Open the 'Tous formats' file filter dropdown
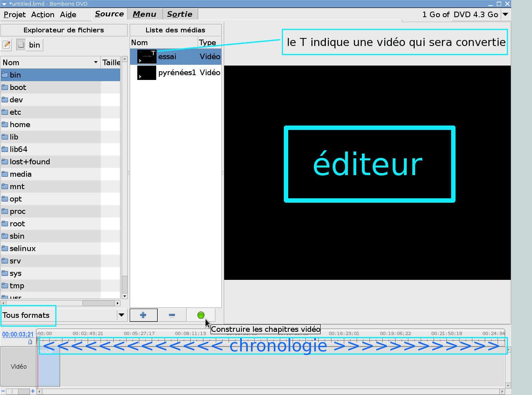This screenshot has height=395, width=532. 121,315
